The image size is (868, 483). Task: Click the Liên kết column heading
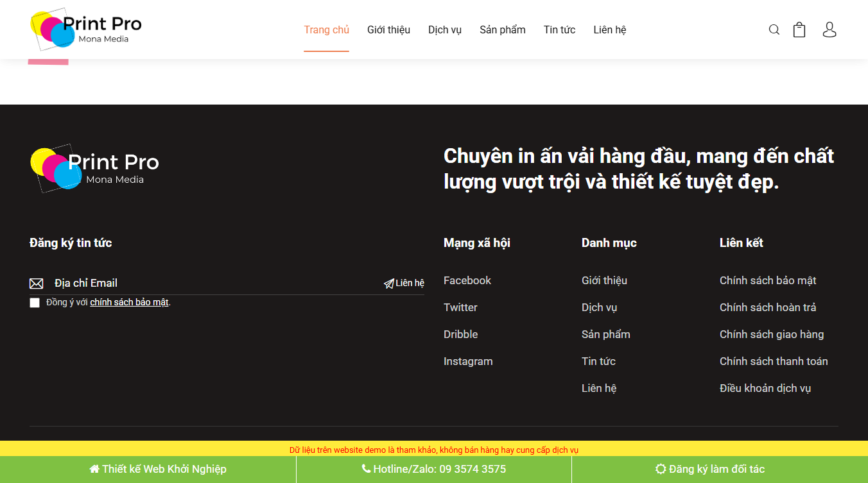tap(742, 242)
